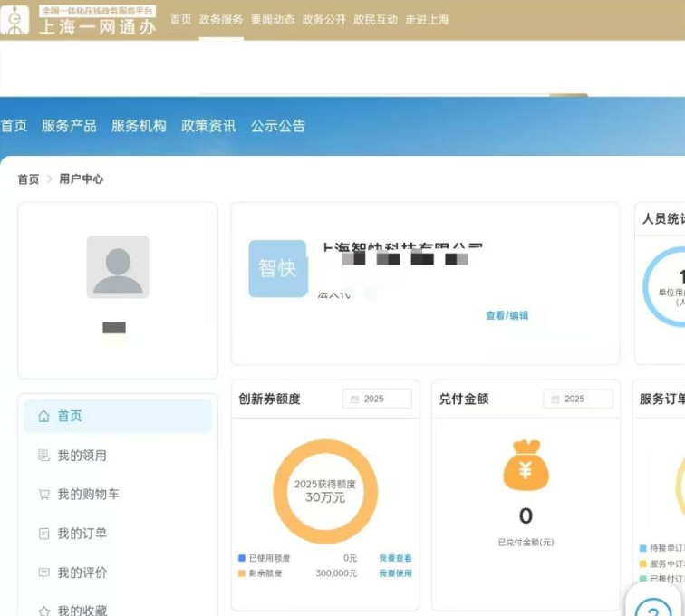The image size is (685, 616).
Task: Click the 我要查看 link for used quota
Action: [395, 558]
